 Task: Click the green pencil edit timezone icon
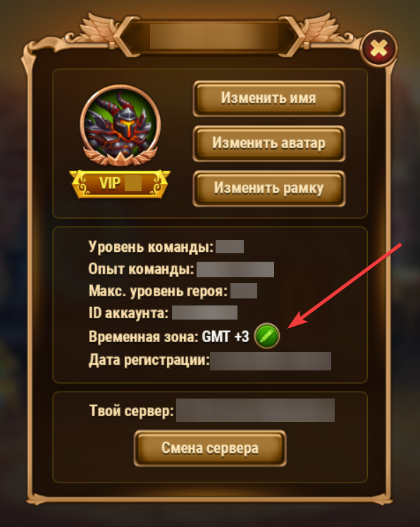[267, 336]
